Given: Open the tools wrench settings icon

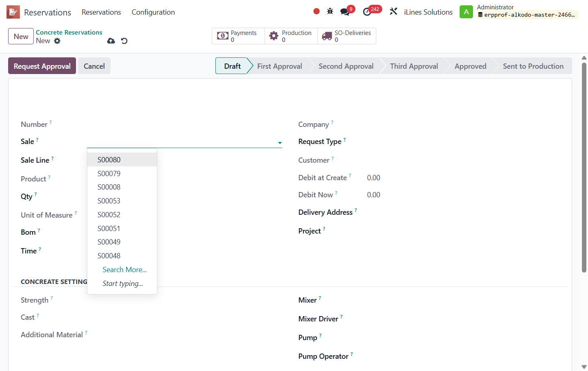Looking at the screenshot, I should 393,11.
